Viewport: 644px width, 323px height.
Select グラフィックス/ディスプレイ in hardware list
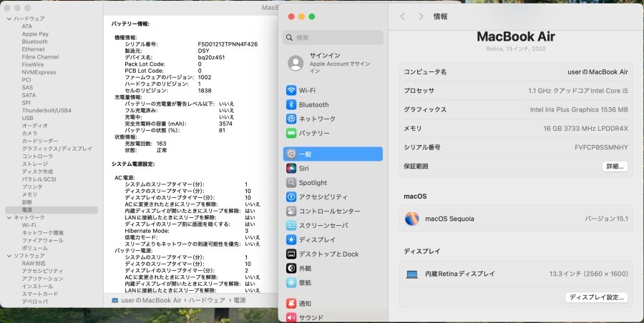click(x=57, y=149)
